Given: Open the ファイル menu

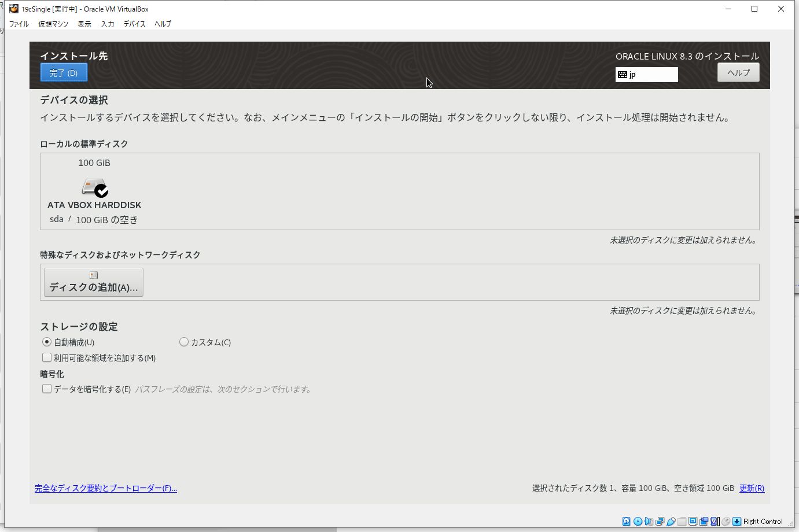Looking at the screenshot, I should tap(19, 24).
